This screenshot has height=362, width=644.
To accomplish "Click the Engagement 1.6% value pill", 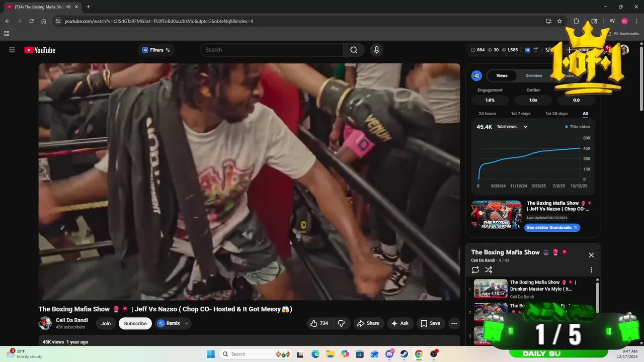I will (490, 100).
